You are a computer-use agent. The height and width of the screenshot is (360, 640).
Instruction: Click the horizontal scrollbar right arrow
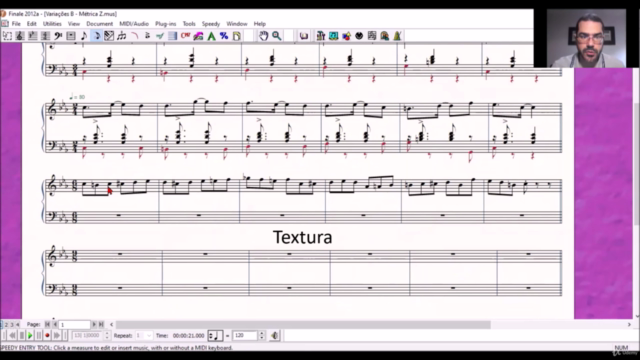tap(629, 325)
